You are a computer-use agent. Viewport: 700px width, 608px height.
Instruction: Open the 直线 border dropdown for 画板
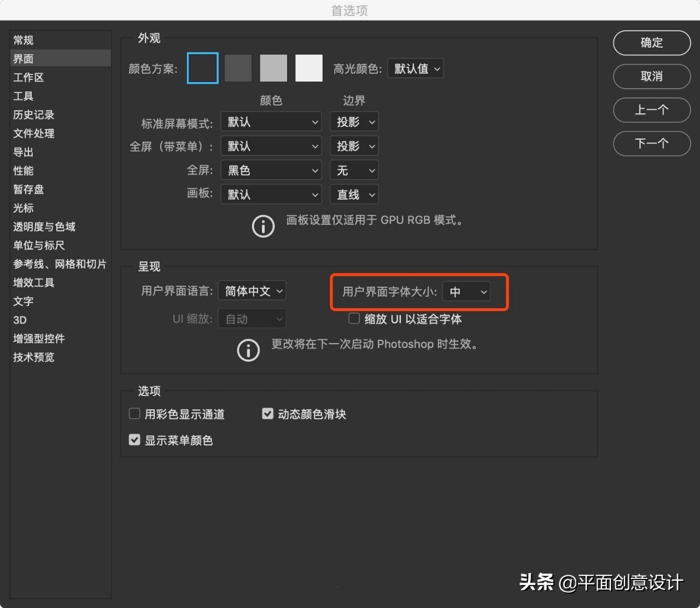pos(354,194)
